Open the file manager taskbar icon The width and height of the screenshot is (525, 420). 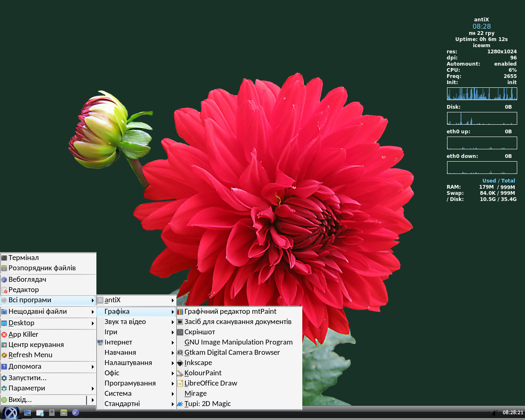[64, 413]
